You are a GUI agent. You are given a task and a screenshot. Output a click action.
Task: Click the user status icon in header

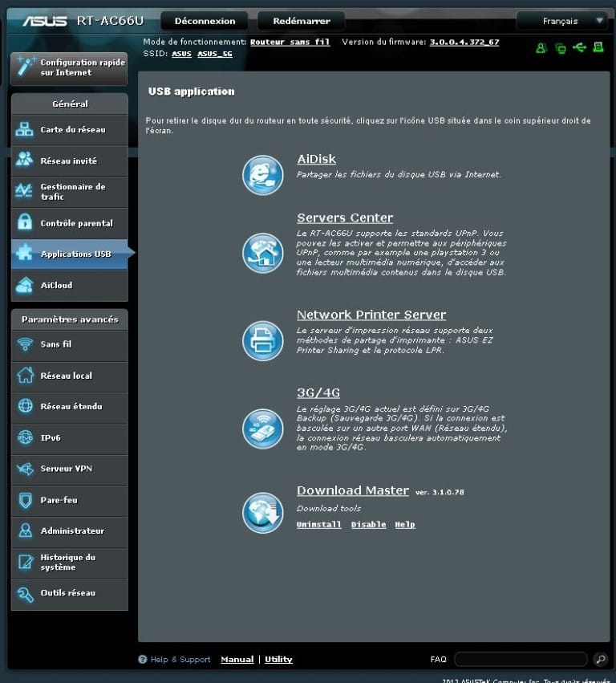pyautogui.click(x=541, y=48)
